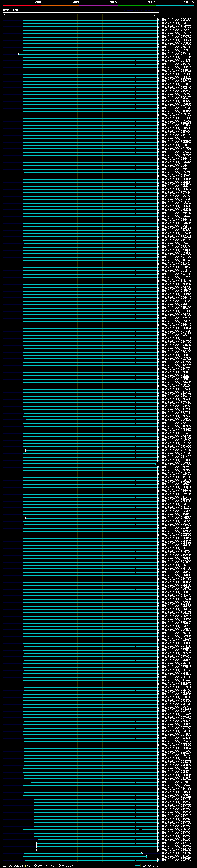Select the UniRef100_C6TM32 label
Viewport: 197px width, 868px height.
click(177, 125)
